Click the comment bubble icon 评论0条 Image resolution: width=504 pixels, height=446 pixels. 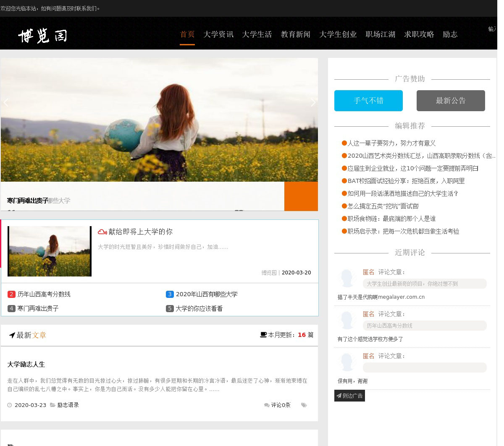point(267,405)
